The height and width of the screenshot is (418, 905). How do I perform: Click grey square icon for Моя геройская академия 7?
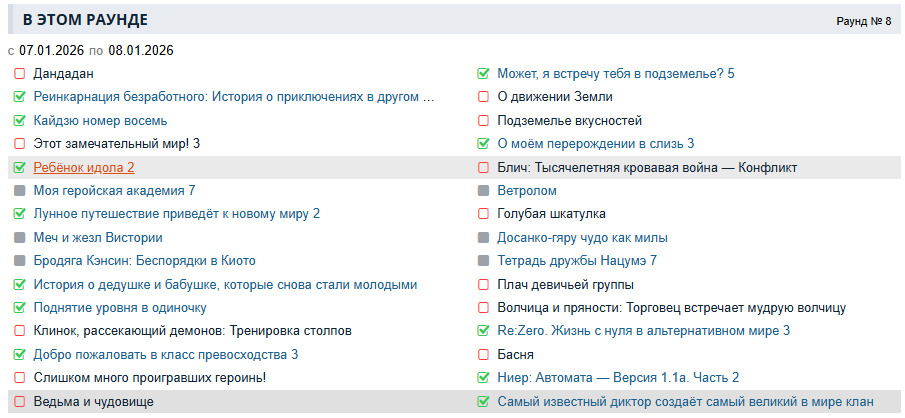coord(20,191)
